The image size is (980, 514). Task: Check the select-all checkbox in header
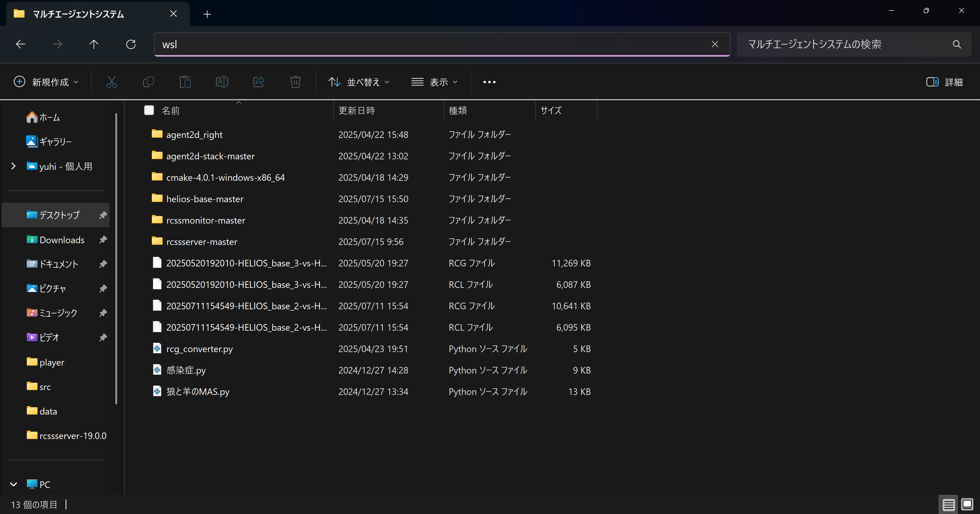point(149,110)
